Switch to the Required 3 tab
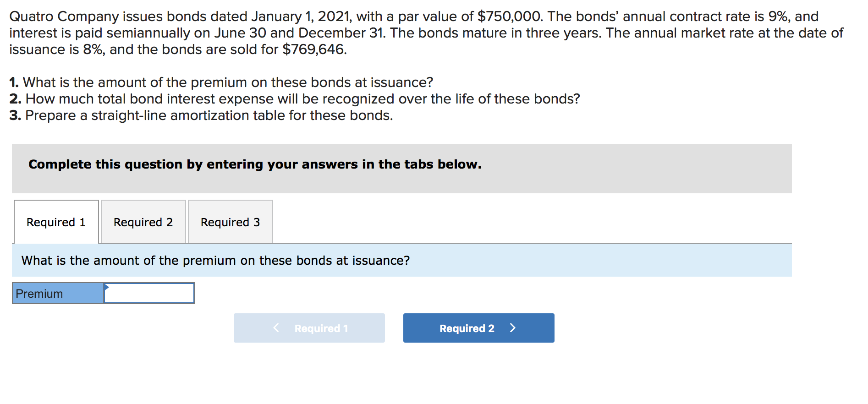This screenshot has width=868, height=404. pyautogui.click(x=230, y=222)
